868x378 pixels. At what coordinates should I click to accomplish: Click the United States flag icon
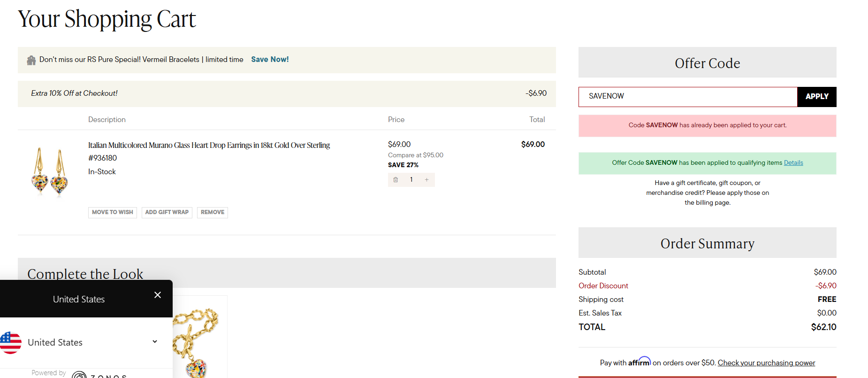coord(11,342)
